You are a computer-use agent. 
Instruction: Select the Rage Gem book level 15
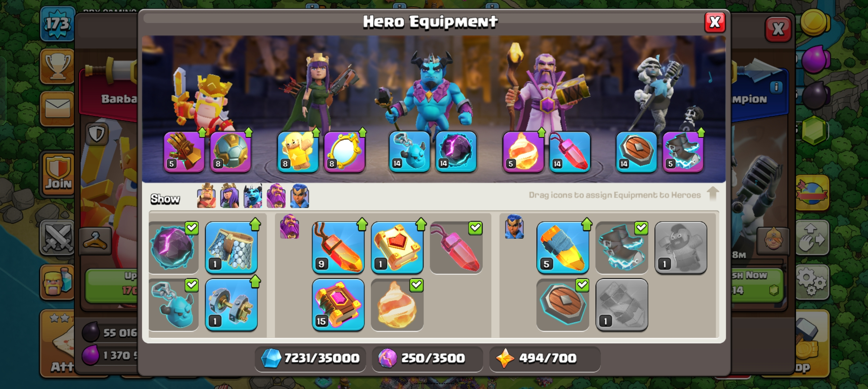click(338, 305)
